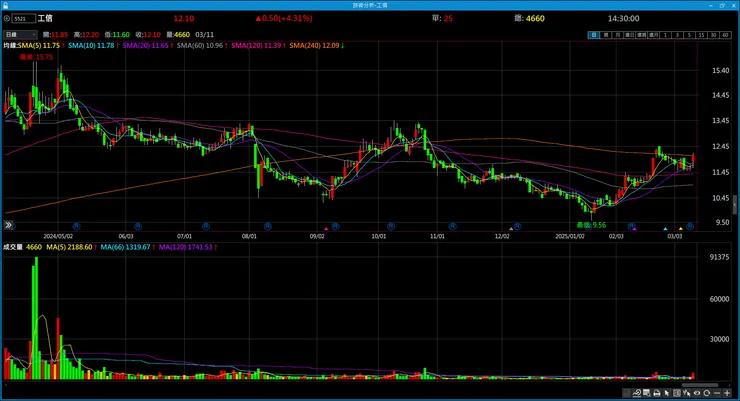This screenshot has width=740, height=401.
Task: Click the magenta triangle marker near 09/02
Action: pos(326,229)
